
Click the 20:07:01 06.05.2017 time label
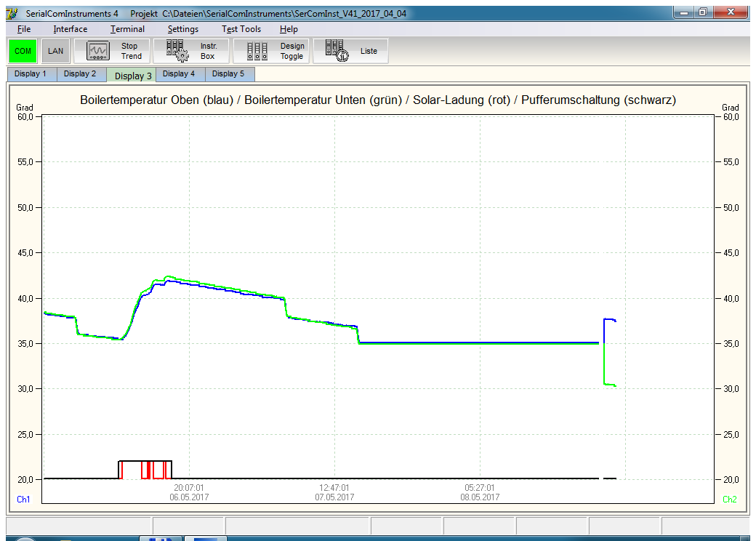(x=189, y=492)
